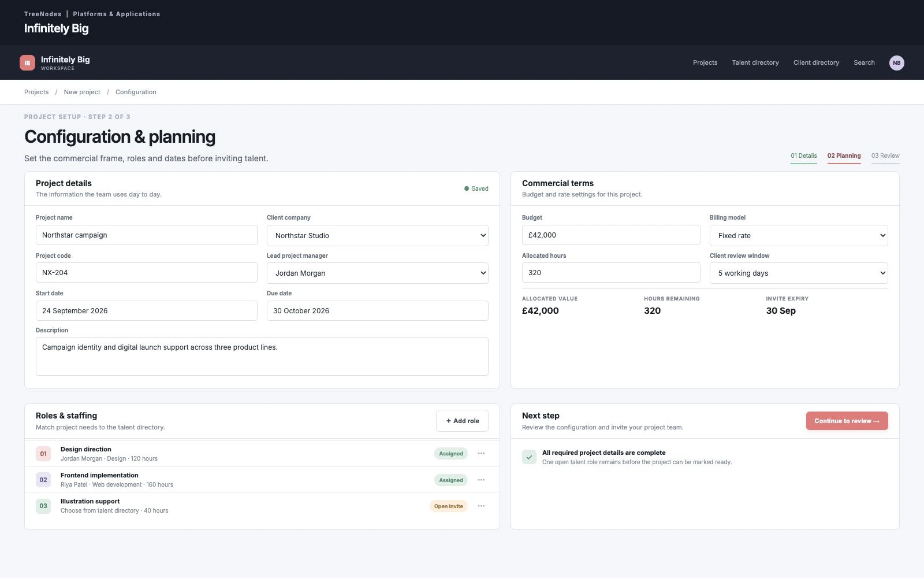Click the 01 badge of Design direction
Screen dimensions: 924x578
43,454
